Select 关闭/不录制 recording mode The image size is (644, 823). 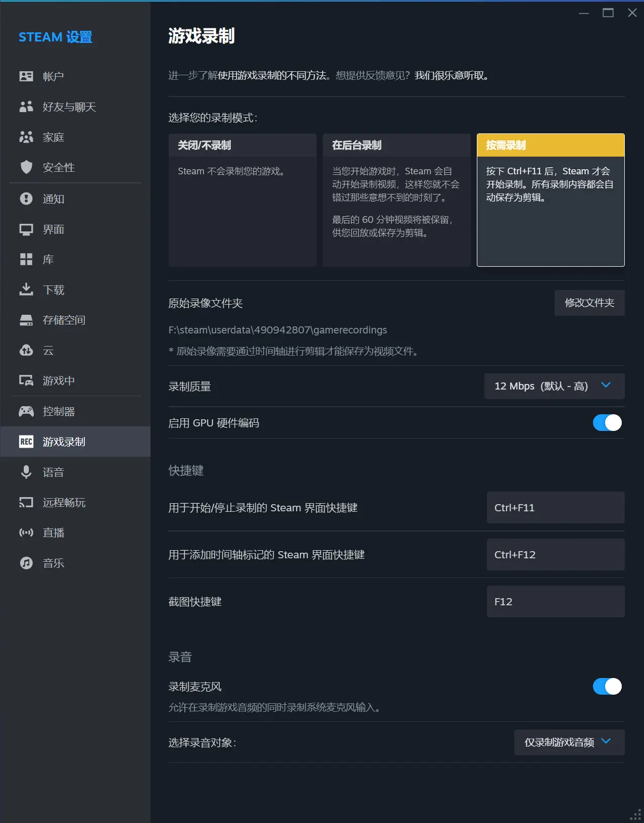242,200
